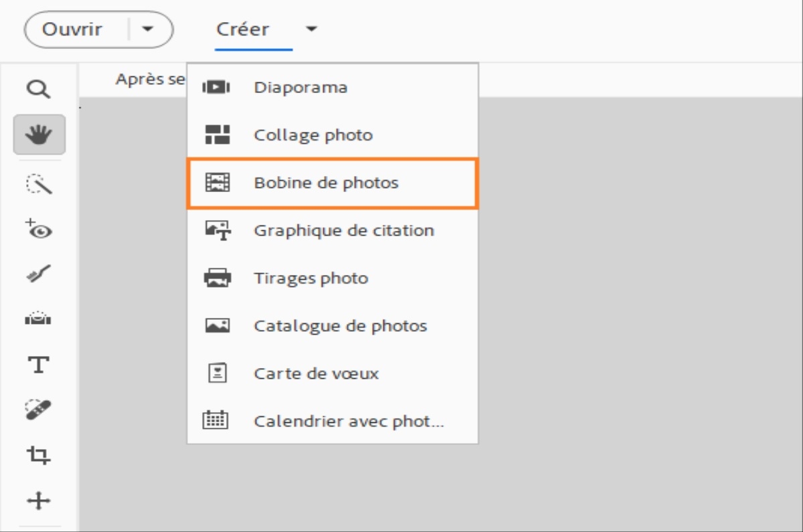The image size is (803, 532).
Task: Collapse the Créer dropdown arrow
Action: (x=311, y=29)
